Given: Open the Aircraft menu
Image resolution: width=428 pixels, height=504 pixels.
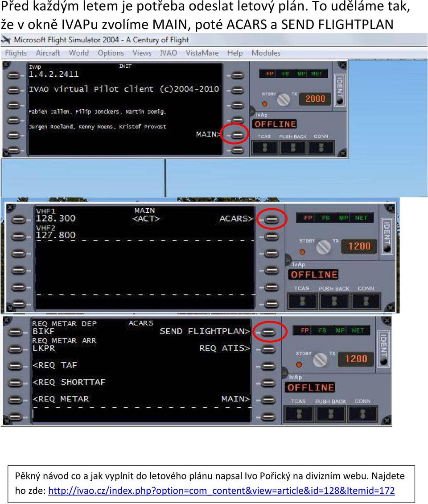Looking at the screenshot, I should [x=48, y=53].
